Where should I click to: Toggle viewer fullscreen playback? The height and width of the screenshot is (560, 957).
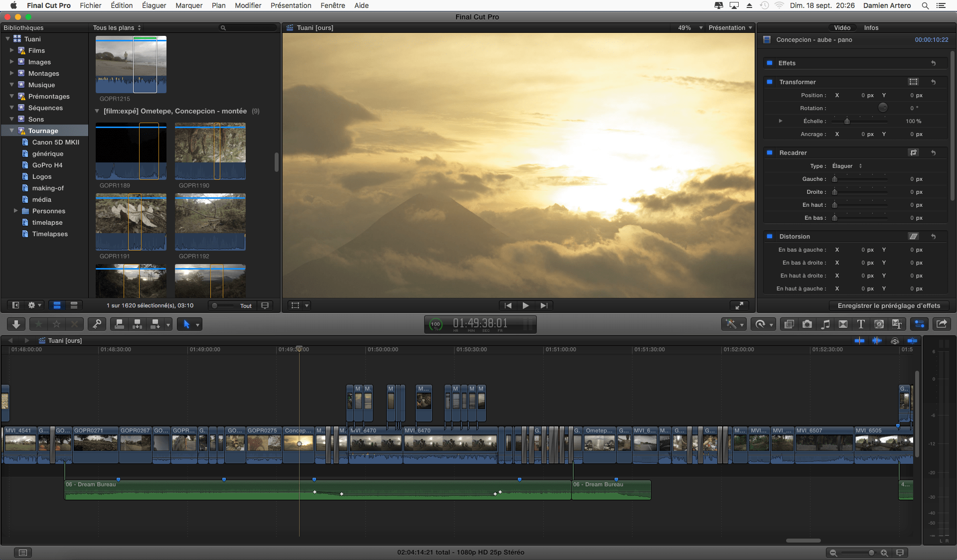tap(740, 305)
